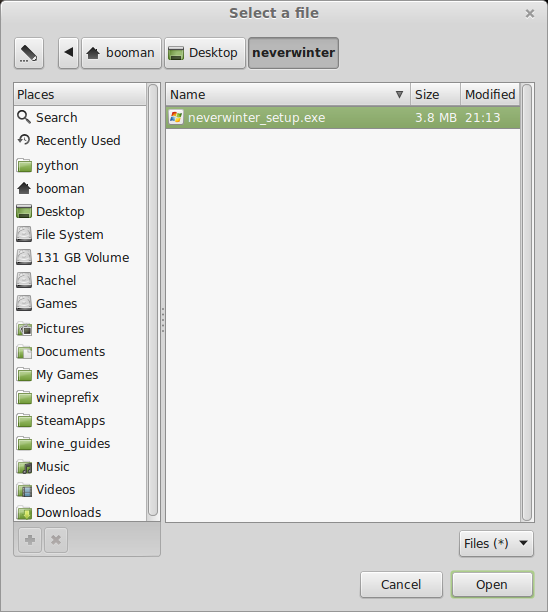
Task: Click the back arrow in the path bar
Action: click(69, 53)
